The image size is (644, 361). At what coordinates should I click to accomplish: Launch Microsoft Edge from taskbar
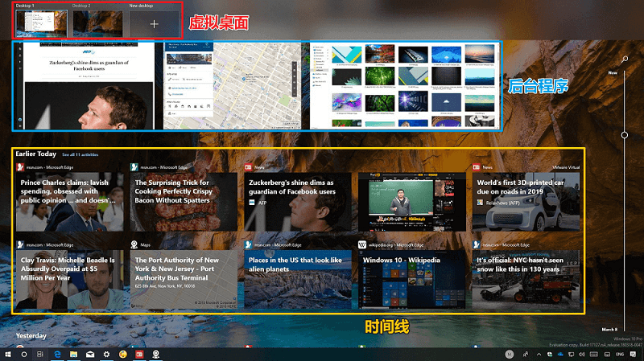[x=58, y=354]
